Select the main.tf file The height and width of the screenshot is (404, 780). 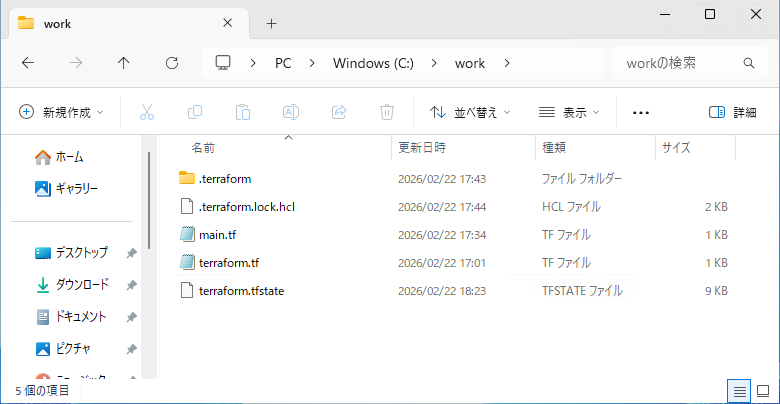(217, 234)
